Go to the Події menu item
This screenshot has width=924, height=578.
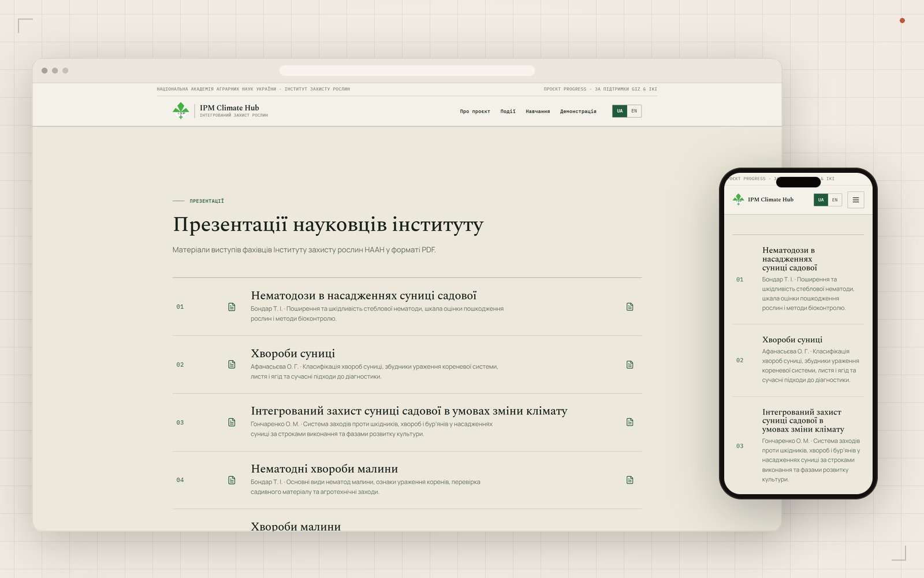[508, 112]
